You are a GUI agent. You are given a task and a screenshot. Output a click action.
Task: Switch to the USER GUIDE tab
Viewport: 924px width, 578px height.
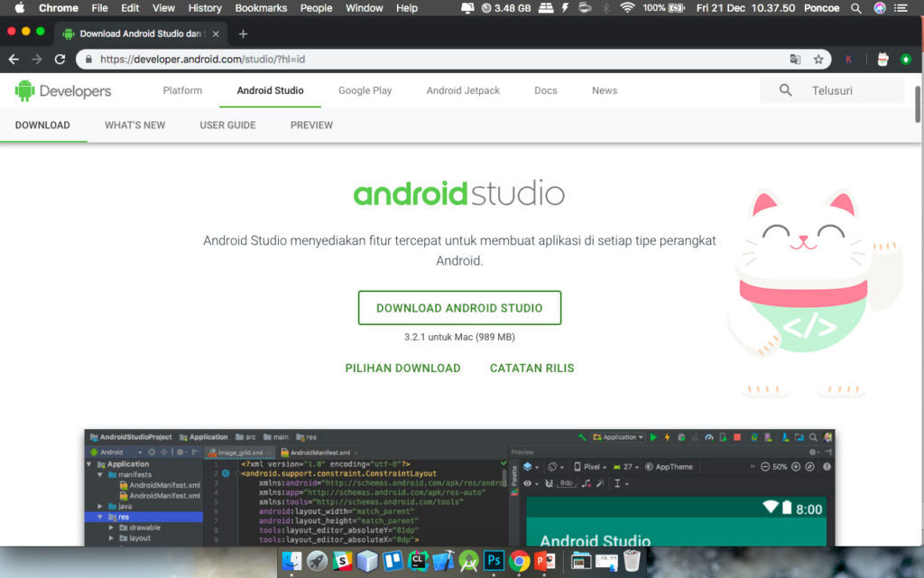point(227,125)
